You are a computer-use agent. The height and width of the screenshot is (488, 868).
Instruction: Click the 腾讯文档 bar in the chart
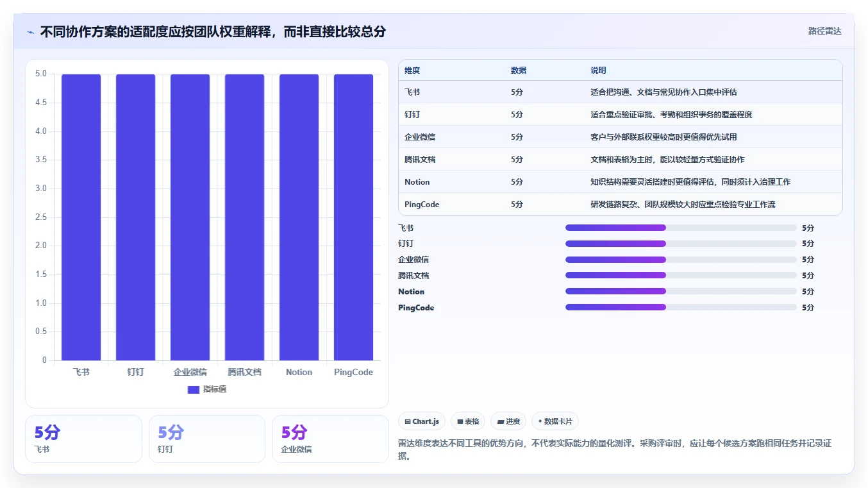tap(245, 217)
